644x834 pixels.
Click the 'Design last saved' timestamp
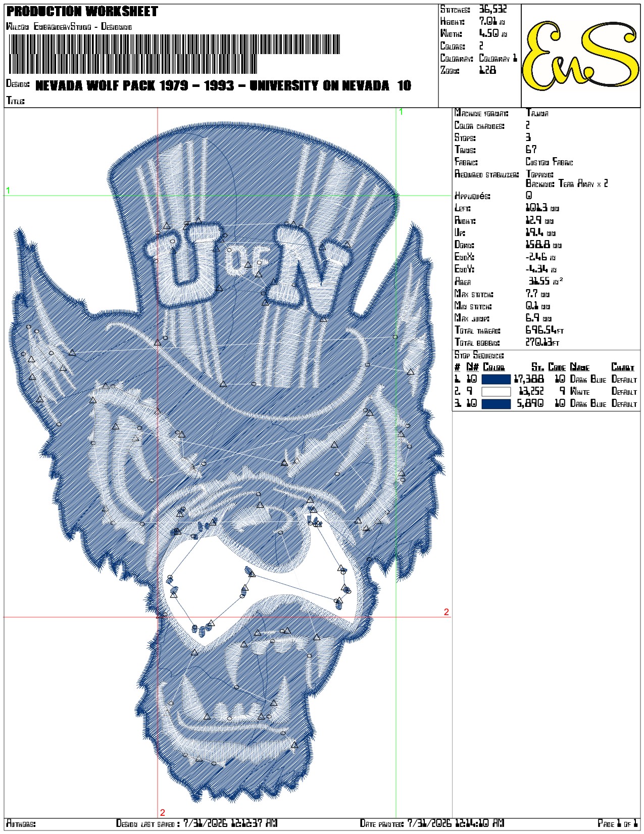pyautogui.click(x=230, y=823)
